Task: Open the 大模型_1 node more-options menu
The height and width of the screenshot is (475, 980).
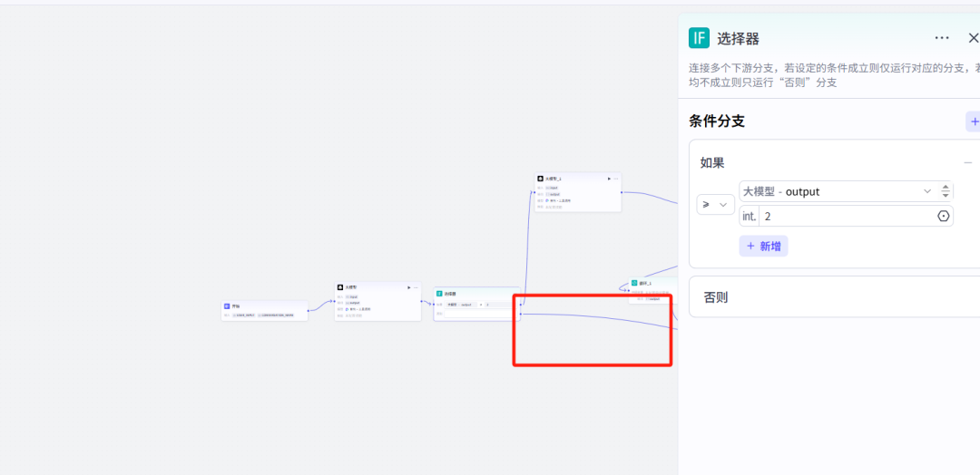Action: 615,179
